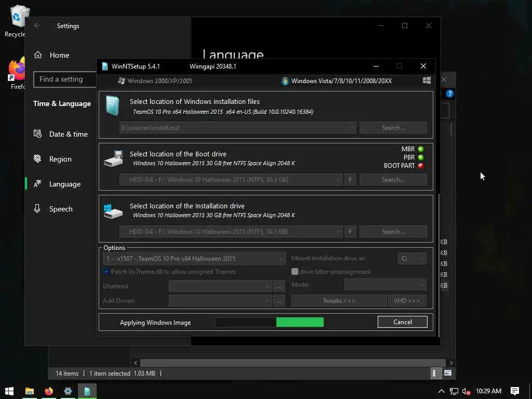Select the Windows 2000/XP/2003 tab
The width and height of the screenshot is (532, 399).
(x=155, y=81)
